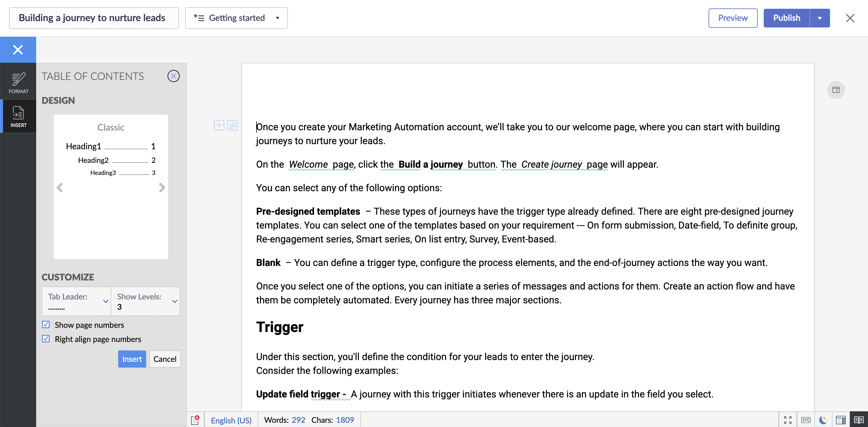Close the Table of Contents panel
This screenshot has height=427, width=868.
click(x=173, y=76)
